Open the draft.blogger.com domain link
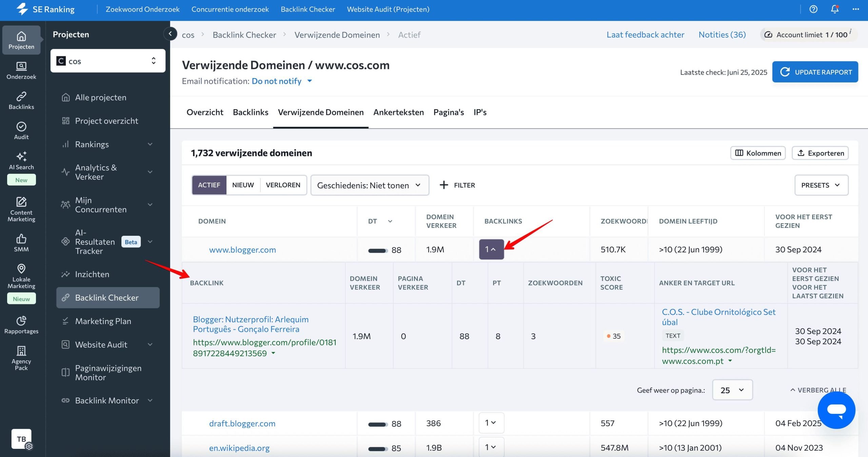 (242, 423)
